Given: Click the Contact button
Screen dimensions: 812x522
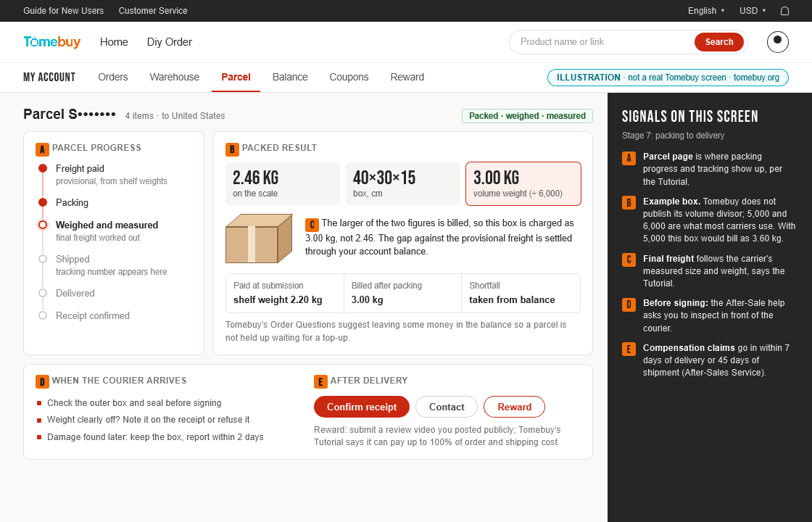Looking at the screenshot, I should [447, 407].
